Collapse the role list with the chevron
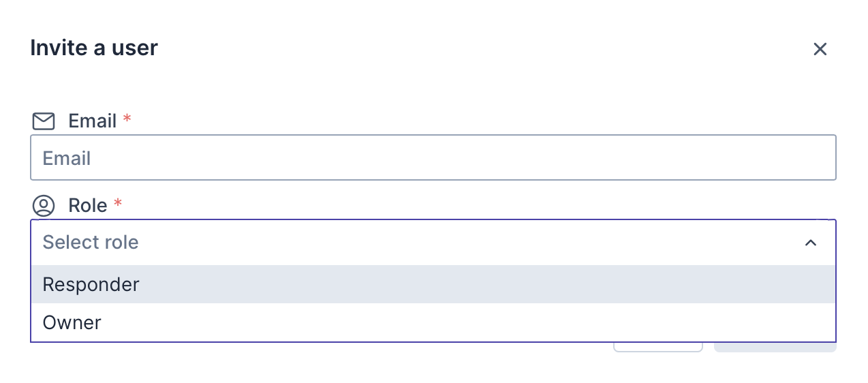Viewport: 868px width, 383px height. (810, 243)
